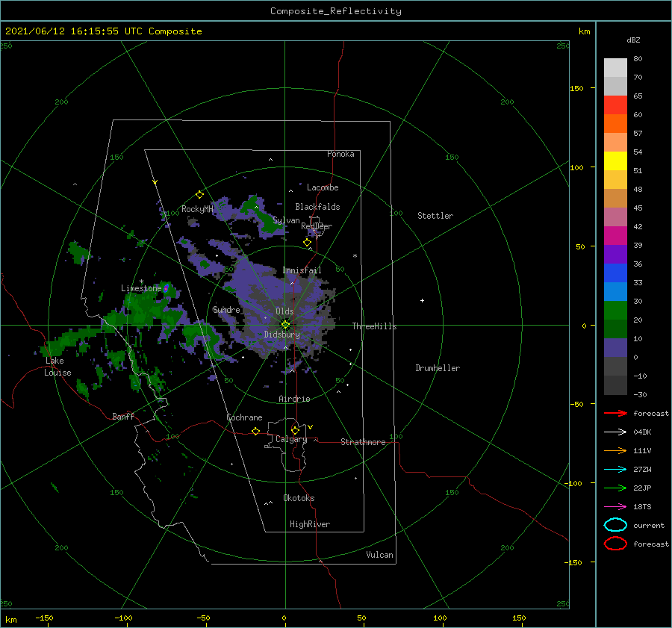
Task: Click the Strathmore label
Action: 363,442
